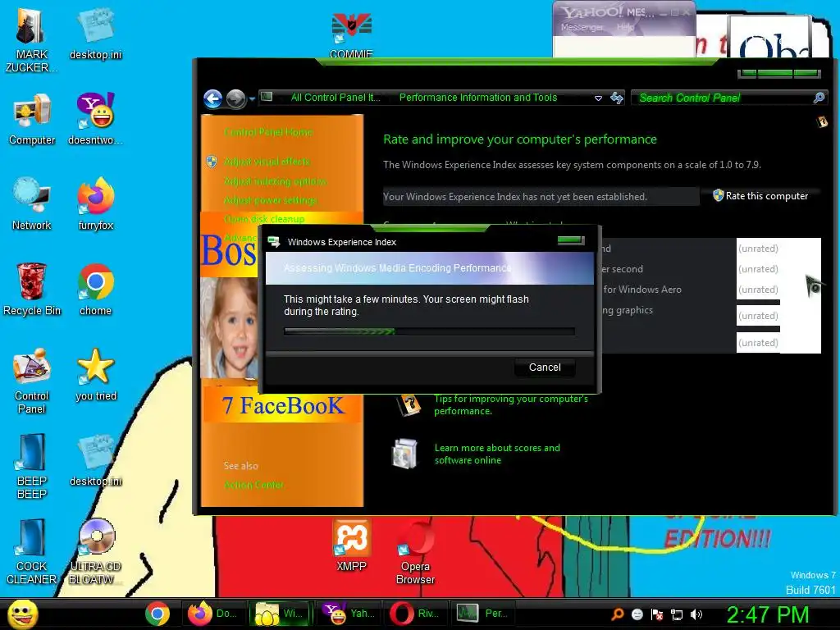The image size is (840, 630).
Task: Open the Messenger menu in Yahoo Messenger
Action: coord(582,27)
